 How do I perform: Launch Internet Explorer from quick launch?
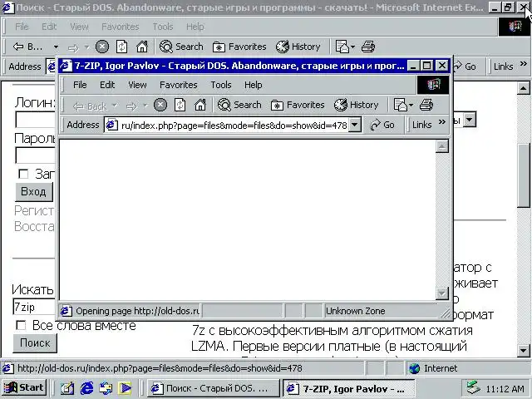(x=86, y=388)
